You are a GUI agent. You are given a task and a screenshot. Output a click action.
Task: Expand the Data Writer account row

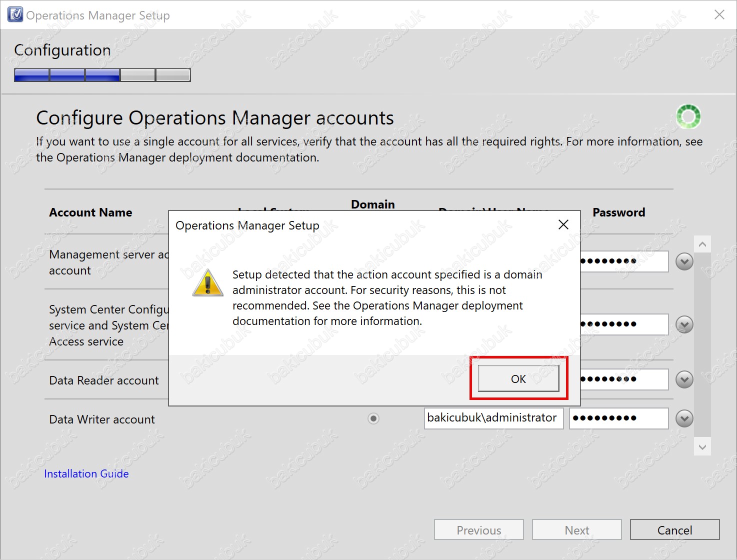tap(684, 418)
